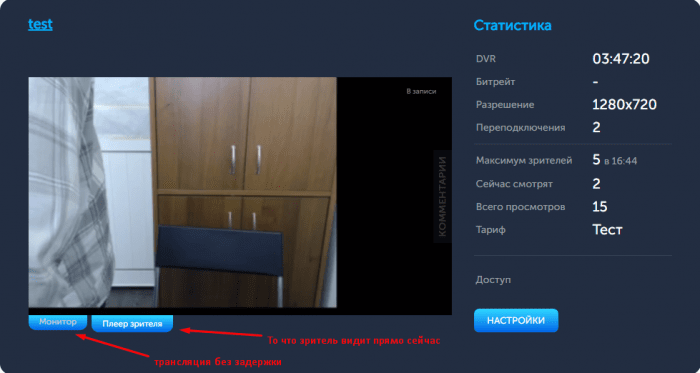The image size is (700, 373).
Task: Click the Максимум зрителей label
Action: coord(524,161)
